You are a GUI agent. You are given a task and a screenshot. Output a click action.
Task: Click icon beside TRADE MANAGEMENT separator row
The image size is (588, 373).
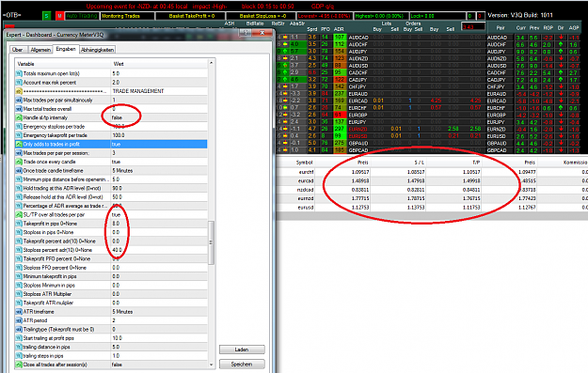[19, 91]
